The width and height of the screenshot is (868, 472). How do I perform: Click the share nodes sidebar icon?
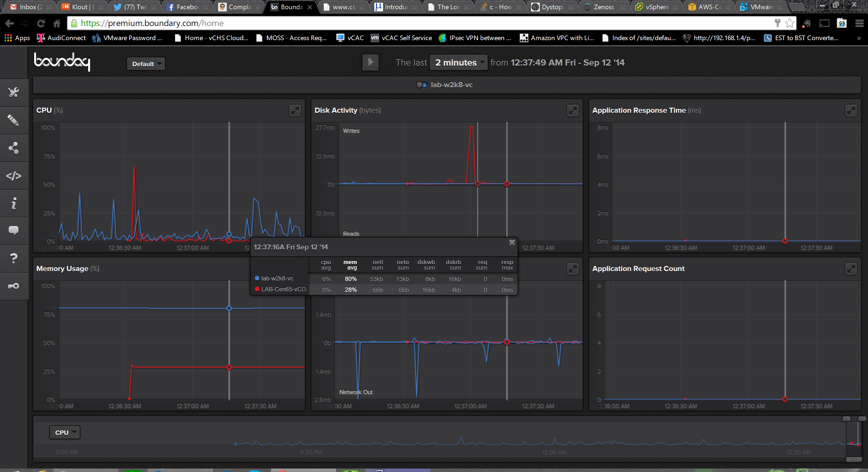point(14,148)
